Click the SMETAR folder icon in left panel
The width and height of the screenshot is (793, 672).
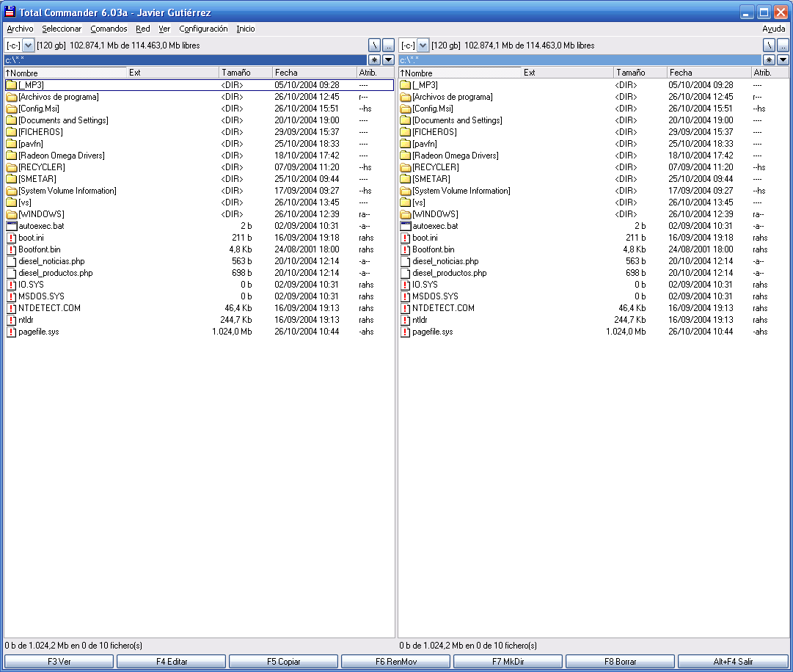[x=12, y=179]
